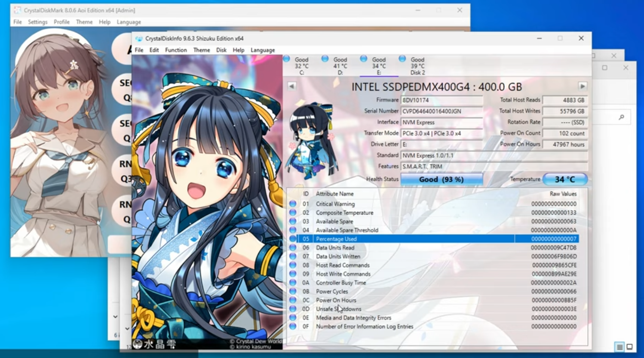This screenshot has width=644, height=358.
Task: Click the Transfer Mode field PCIe 3.0 x4
Action: [442, 133]
